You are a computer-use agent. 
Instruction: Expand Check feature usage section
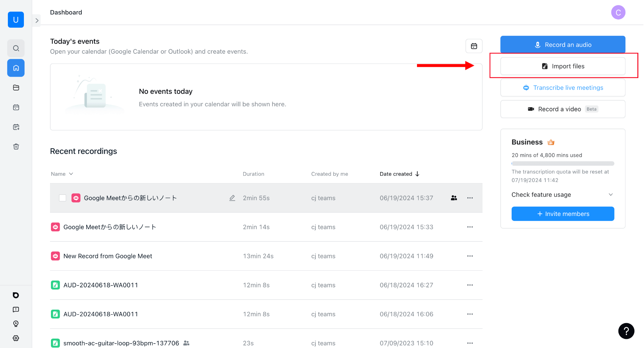tap(563, 195)
